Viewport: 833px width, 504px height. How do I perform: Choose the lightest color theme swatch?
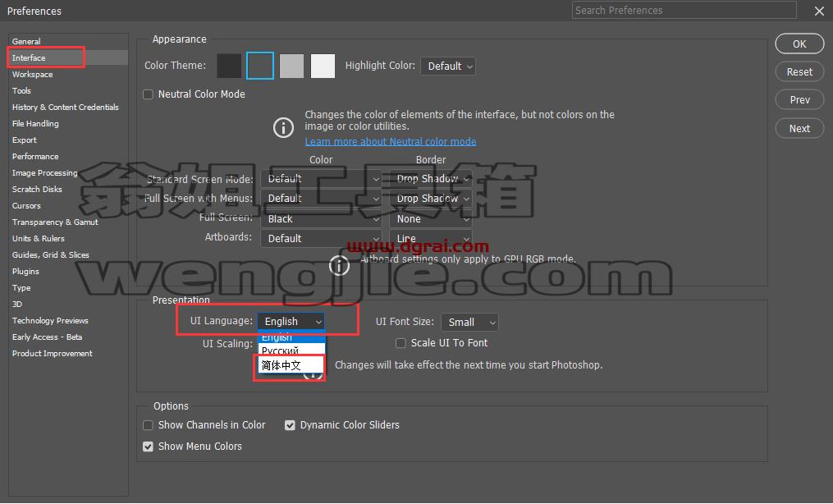(323, 66)
